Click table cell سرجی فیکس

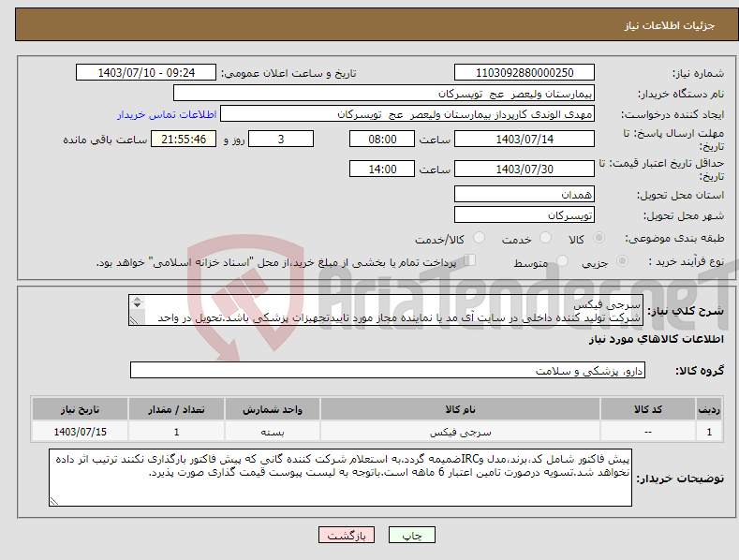pos(460,432)
